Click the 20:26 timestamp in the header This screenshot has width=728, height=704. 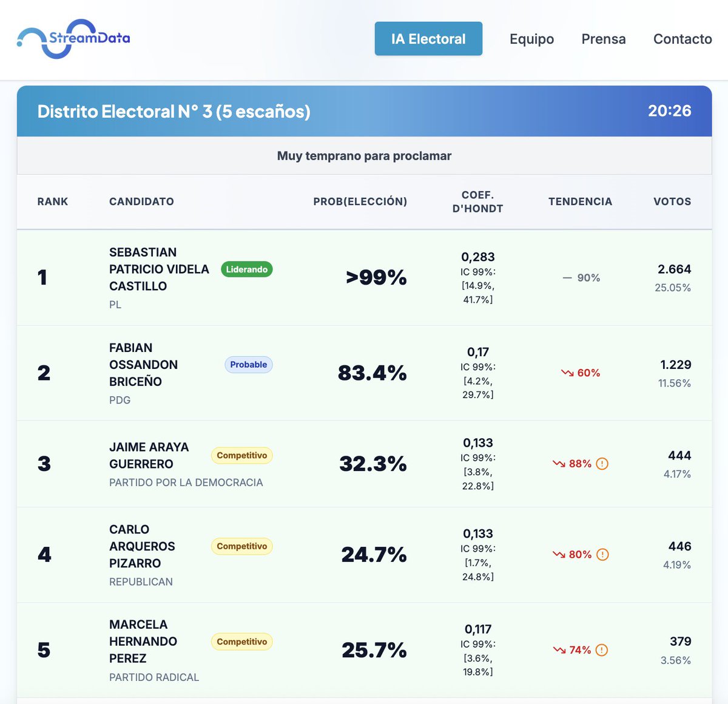click(x=670, y=111)
